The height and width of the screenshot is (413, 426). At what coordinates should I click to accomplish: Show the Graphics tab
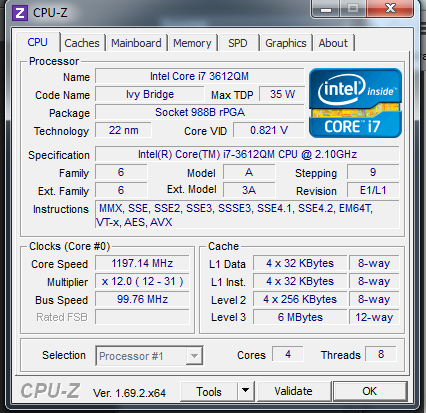(286, 43)
